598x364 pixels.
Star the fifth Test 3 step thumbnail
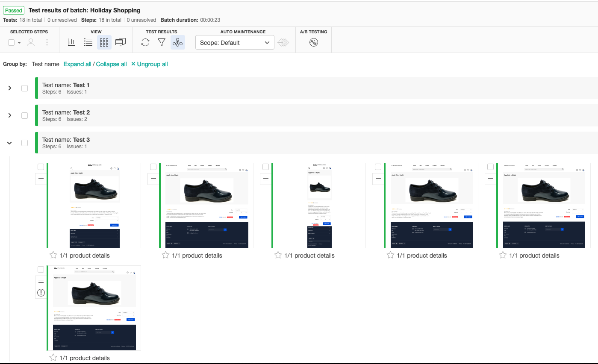(x=503, y=255)
